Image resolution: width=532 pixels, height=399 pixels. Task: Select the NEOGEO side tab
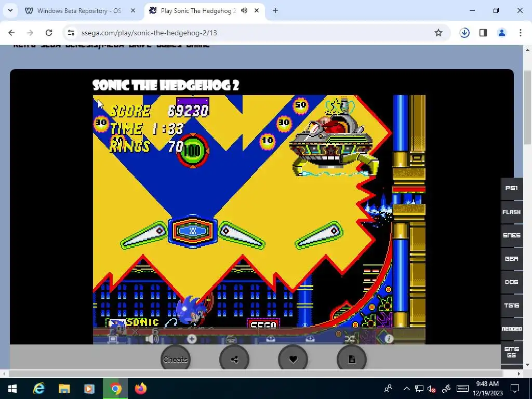pos(511,329)
